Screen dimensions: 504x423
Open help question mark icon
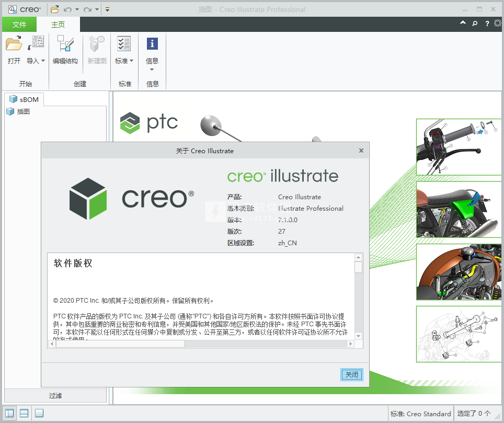pos(487,24)
